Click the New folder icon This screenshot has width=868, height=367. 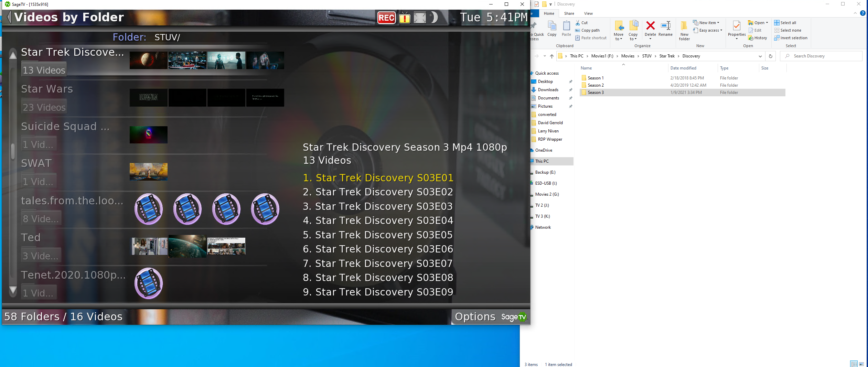pyautogui.click(x=684, y=30)
